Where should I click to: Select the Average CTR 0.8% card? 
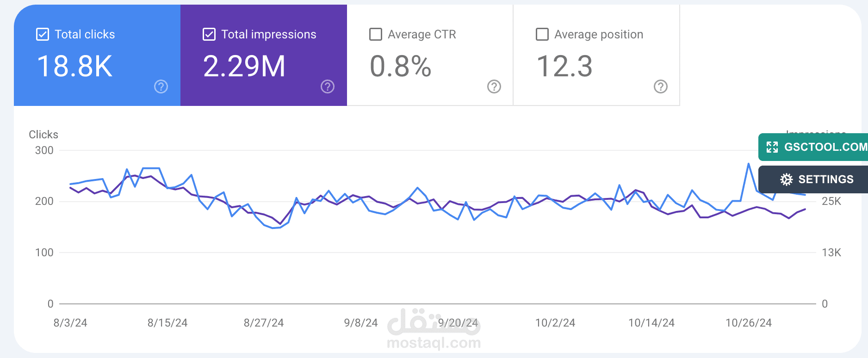click(x=430, y=56)
